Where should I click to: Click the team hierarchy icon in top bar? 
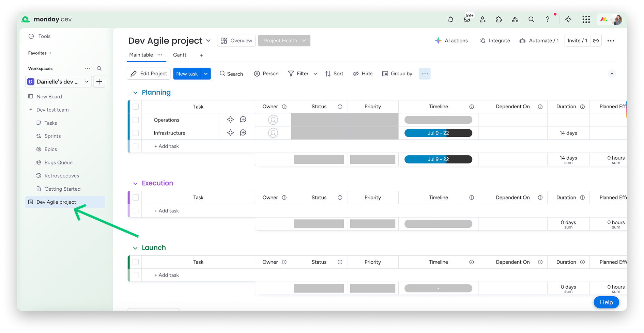515,19
